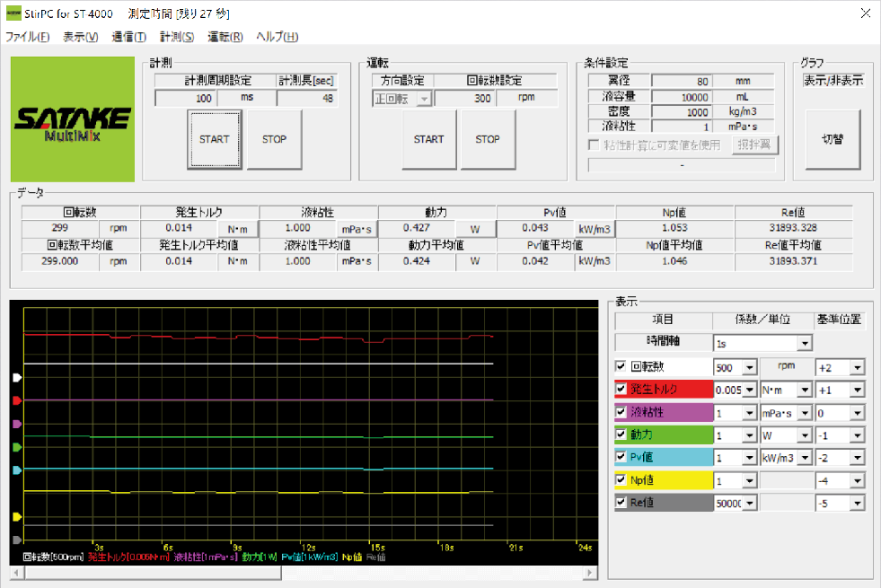Toggle the Re値 display checkbox
881x588 pixels.
point(621,502)
